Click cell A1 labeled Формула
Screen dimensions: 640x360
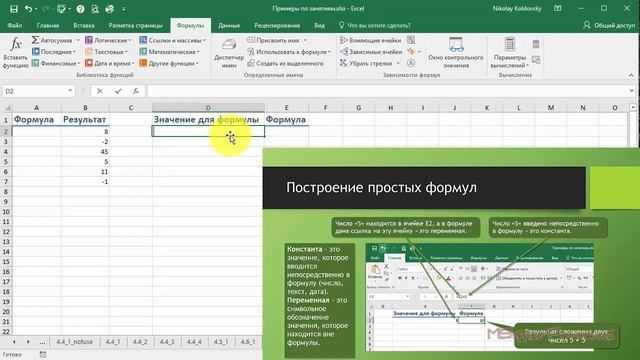(x=37, y=120)
